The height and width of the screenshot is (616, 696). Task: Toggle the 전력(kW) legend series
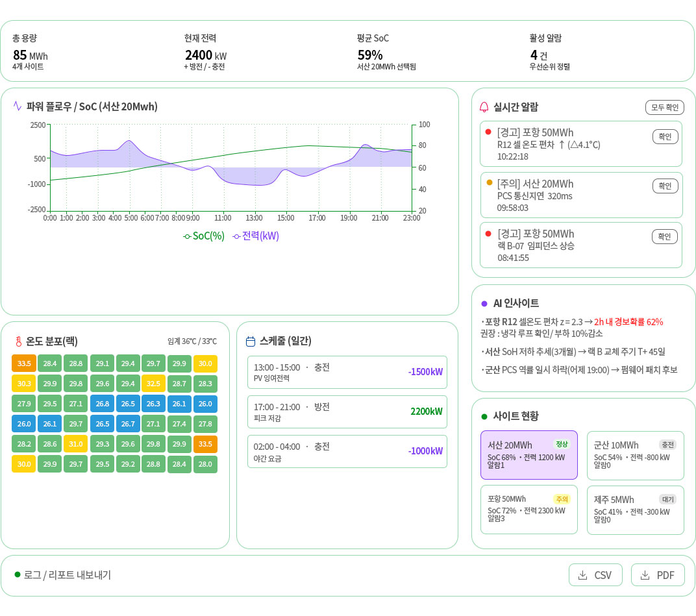click(256, 236)
